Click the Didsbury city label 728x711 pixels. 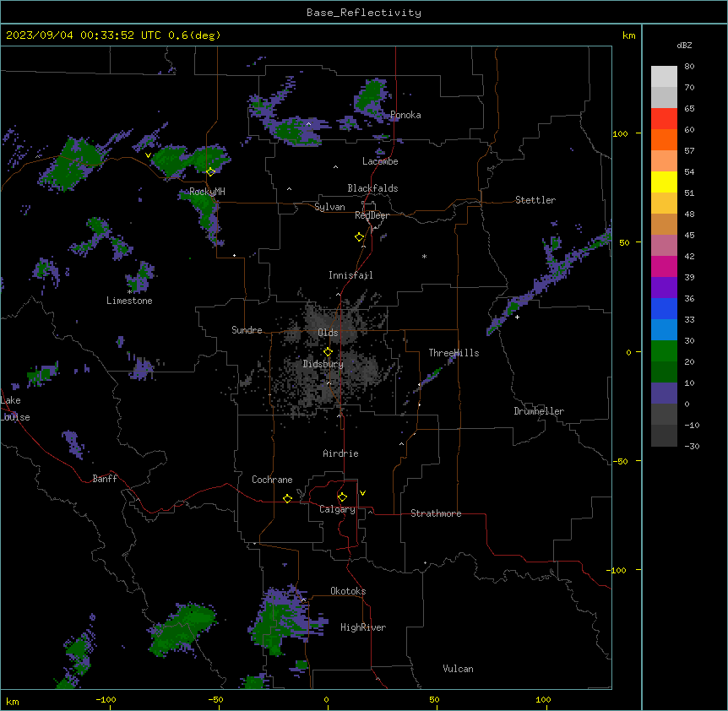[x=323, y=364]
